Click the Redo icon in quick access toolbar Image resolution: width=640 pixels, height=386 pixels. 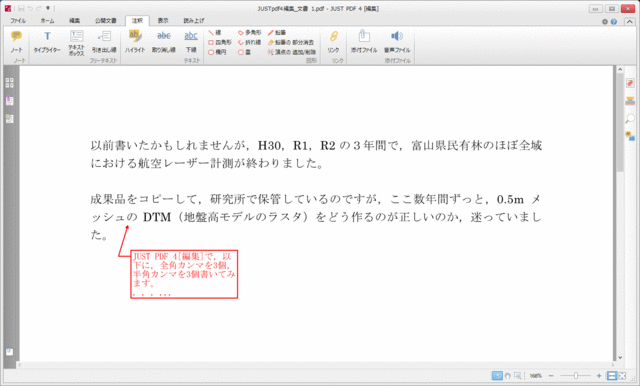39,8
